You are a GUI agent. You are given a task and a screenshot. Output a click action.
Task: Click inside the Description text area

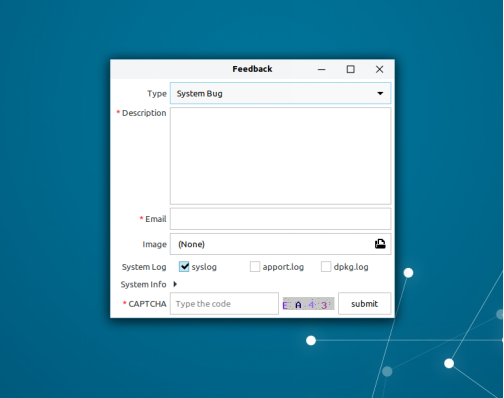280,156
